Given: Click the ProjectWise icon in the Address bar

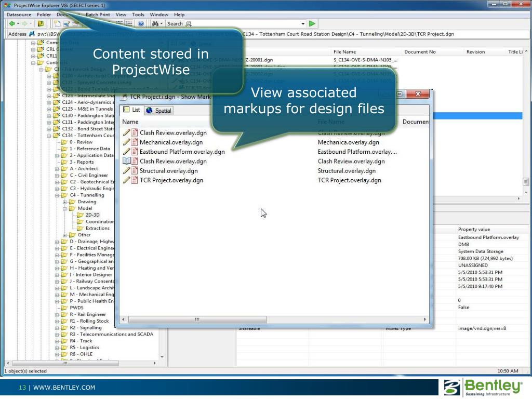Looking at the screenshot, I should 32,34.
